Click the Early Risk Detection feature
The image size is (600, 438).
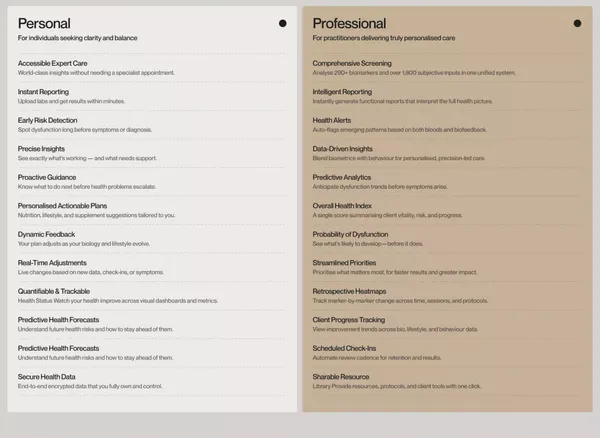[x=47, y=120]
